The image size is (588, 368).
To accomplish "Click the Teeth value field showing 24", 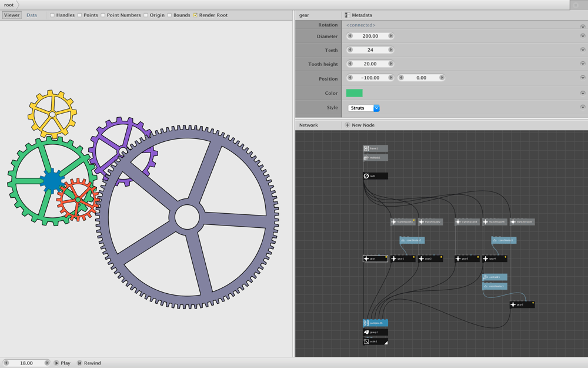I will pyautogui.click(x=370, y=50).
